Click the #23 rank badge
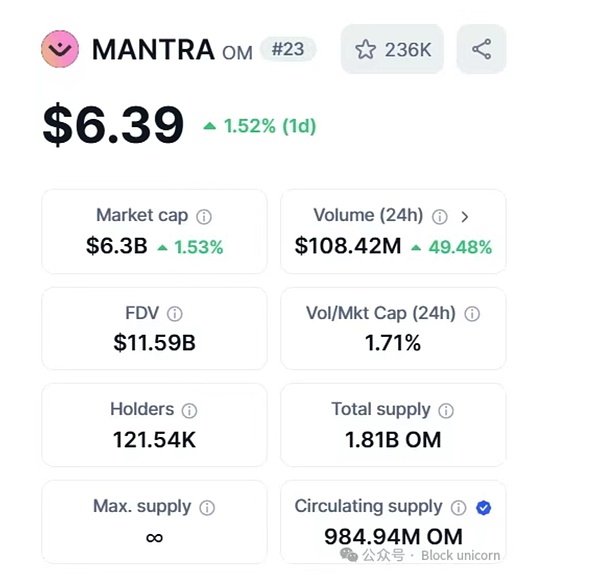Screen dimensions: 600x584 (288, 48)
